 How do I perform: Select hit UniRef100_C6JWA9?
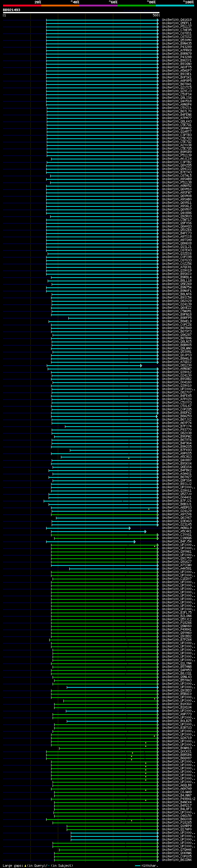click(176, 792)
